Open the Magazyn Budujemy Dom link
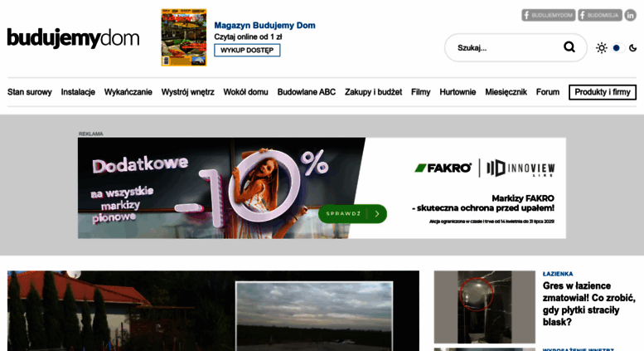The width and height of the screenshot is (644, 351). pyautogui.click(x=264, y=26)
